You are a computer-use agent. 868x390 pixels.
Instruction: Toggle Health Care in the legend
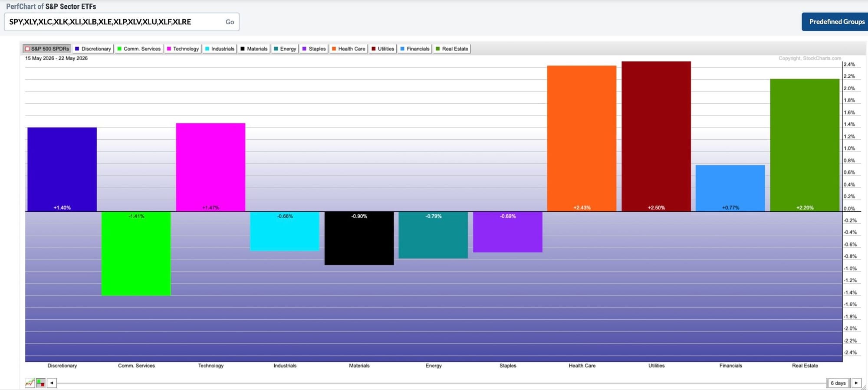(349, 49)
